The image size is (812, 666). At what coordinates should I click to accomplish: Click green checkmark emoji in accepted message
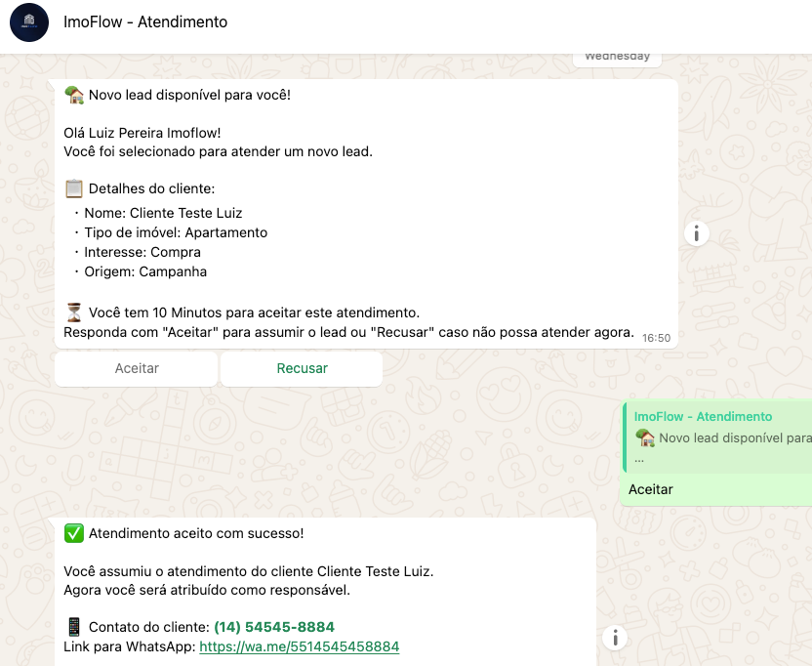pyautogui.click(x=74, y=533)
